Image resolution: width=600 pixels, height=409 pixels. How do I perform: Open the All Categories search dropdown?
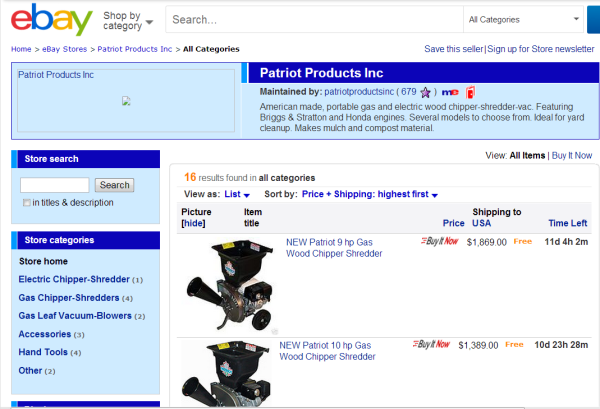click(524, 20)
